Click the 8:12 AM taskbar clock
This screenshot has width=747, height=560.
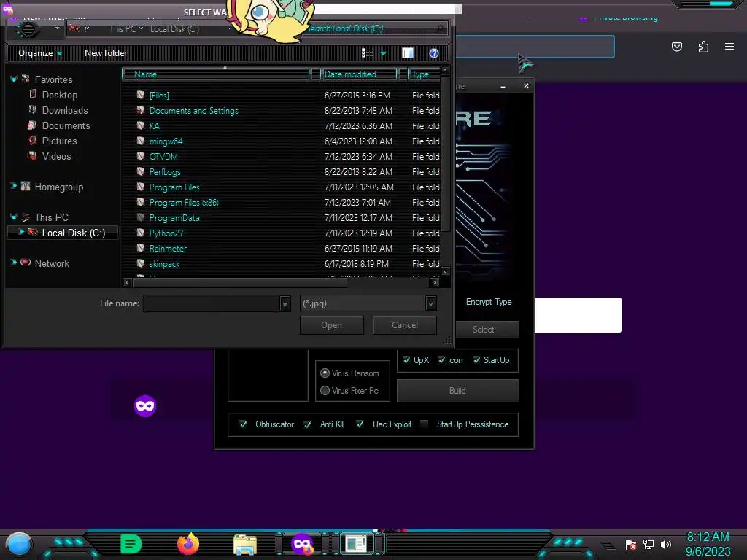(708, 537)
